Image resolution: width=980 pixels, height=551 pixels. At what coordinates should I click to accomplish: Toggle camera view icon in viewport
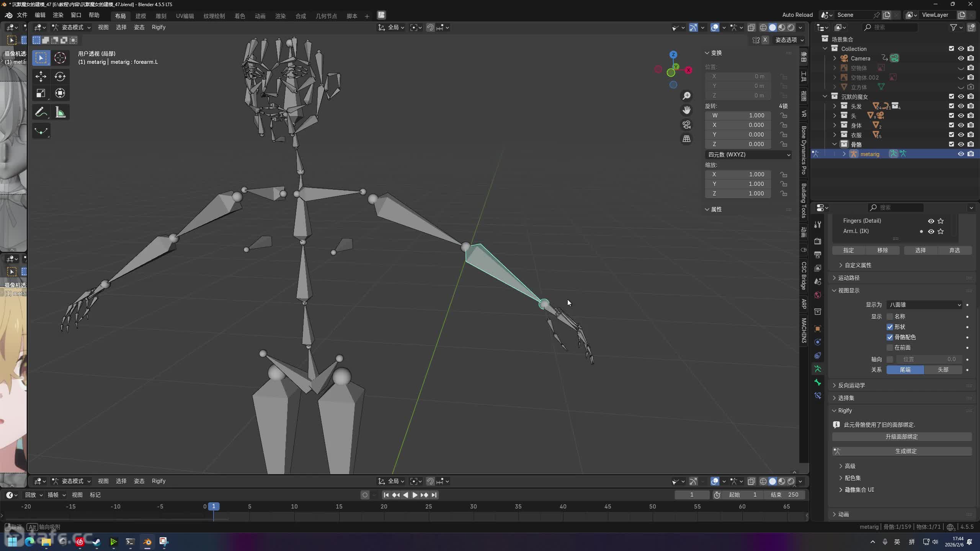tap(687, 125)
